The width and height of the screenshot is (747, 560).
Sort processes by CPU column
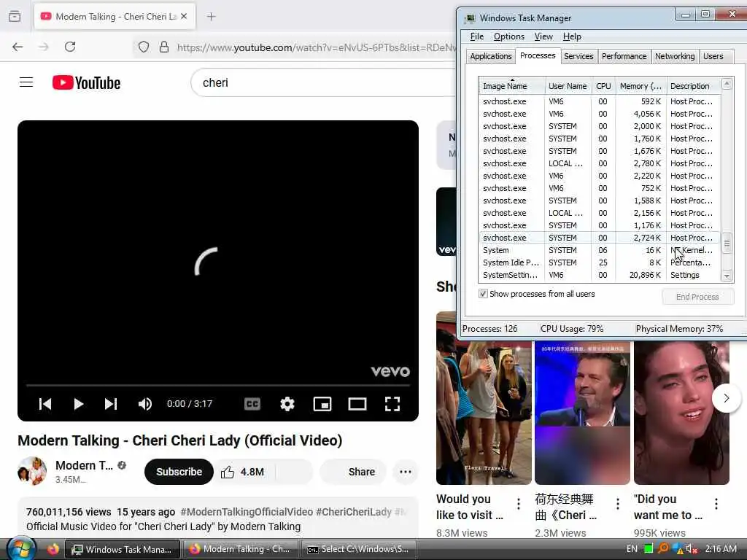click(x=603, y=86)
